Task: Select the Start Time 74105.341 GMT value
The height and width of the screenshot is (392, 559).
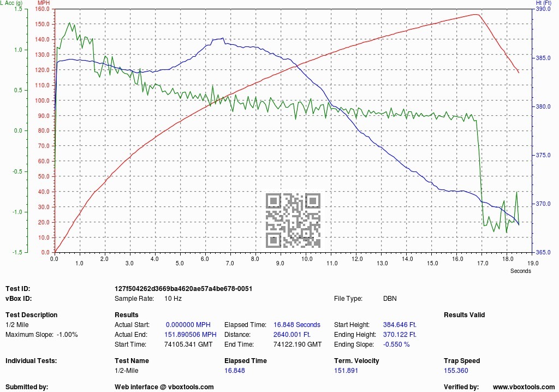Action: click(188, 345)
